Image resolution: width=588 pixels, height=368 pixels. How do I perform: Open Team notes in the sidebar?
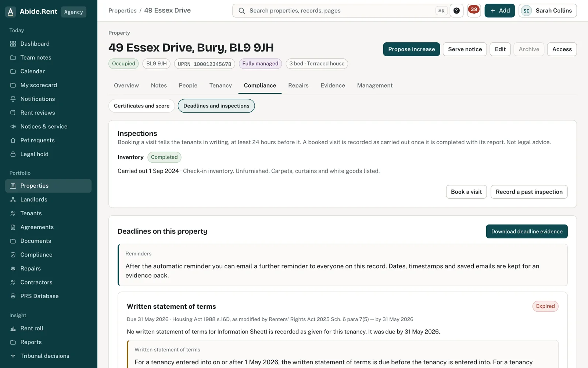[x=49, y=57]
